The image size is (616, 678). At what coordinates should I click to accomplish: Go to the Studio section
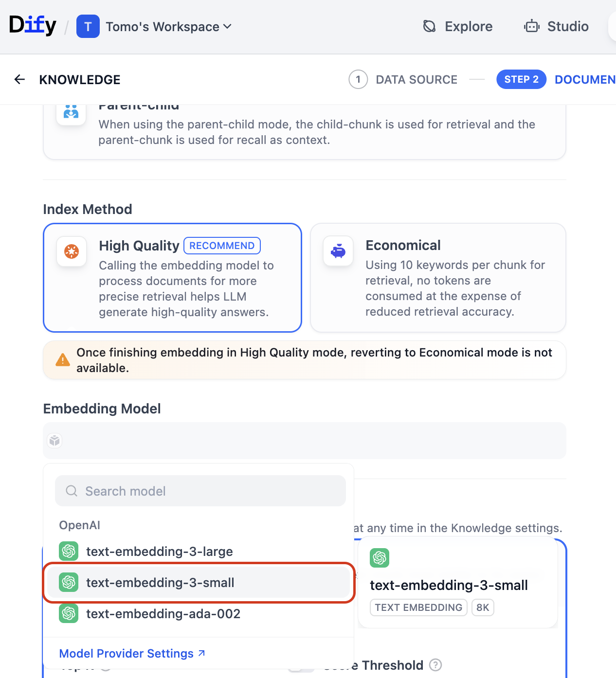point(557,26)
